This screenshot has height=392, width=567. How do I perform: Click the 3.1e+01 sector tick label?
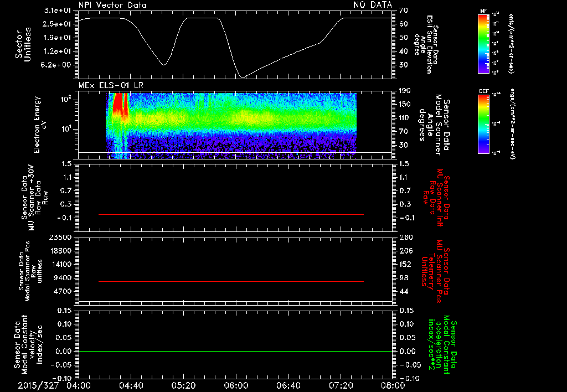pyautogui.click(x=58, y=10)
